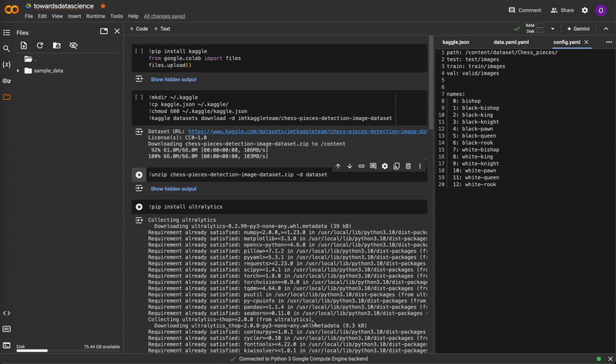Click the Share button
616x364 pixels.
coord(561,10)
